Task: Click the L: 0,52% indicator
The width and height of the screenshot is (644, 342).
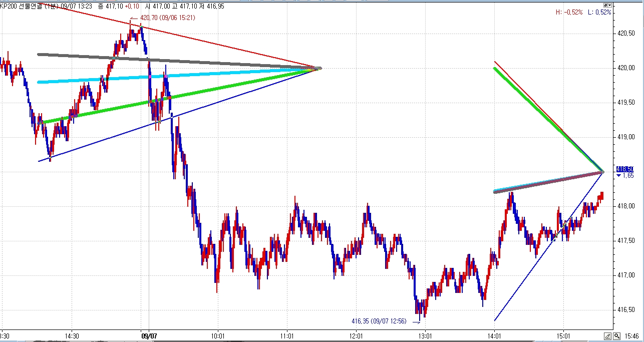Action: coord(600,12)
